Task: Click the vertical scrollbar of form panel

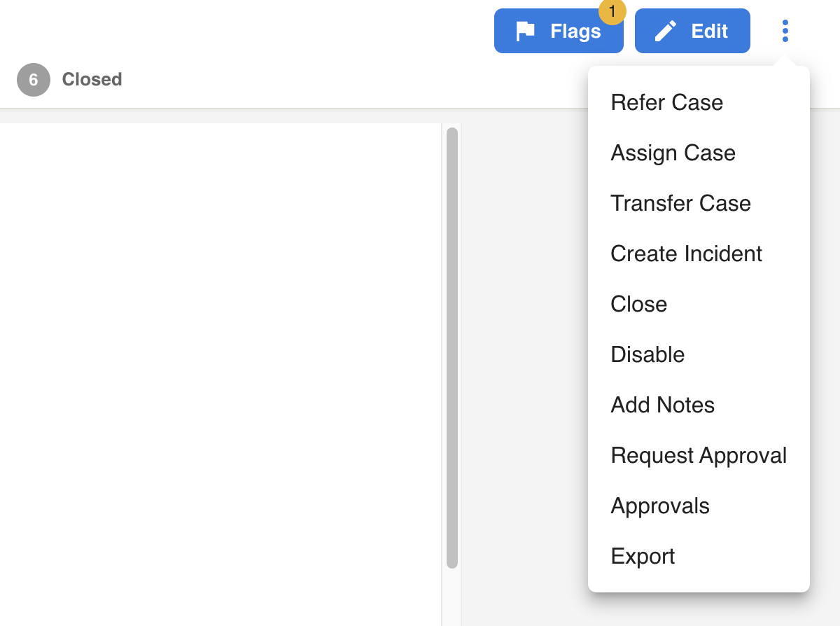Action: point(452,347)
